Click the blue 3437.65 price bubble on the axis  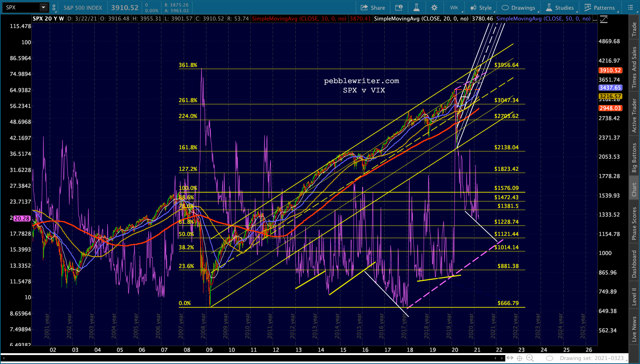(x=610, y=88)
